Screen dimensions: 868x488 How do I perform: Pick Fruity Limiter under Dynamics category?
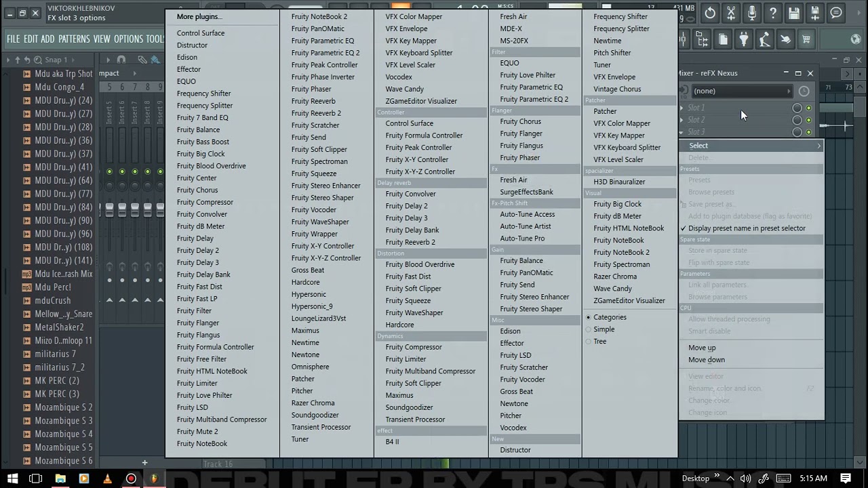pyautogui.click(x=406, y=359)
